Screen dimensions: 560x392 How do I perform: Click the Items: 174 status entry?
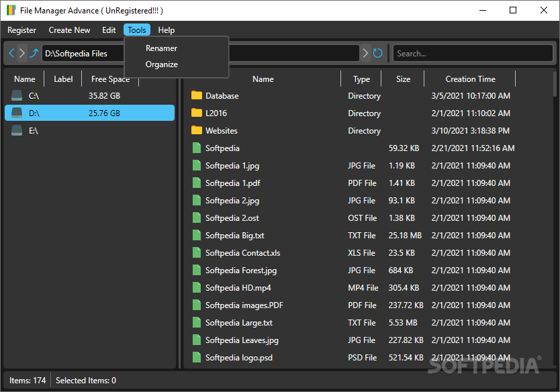coord(28,381)
